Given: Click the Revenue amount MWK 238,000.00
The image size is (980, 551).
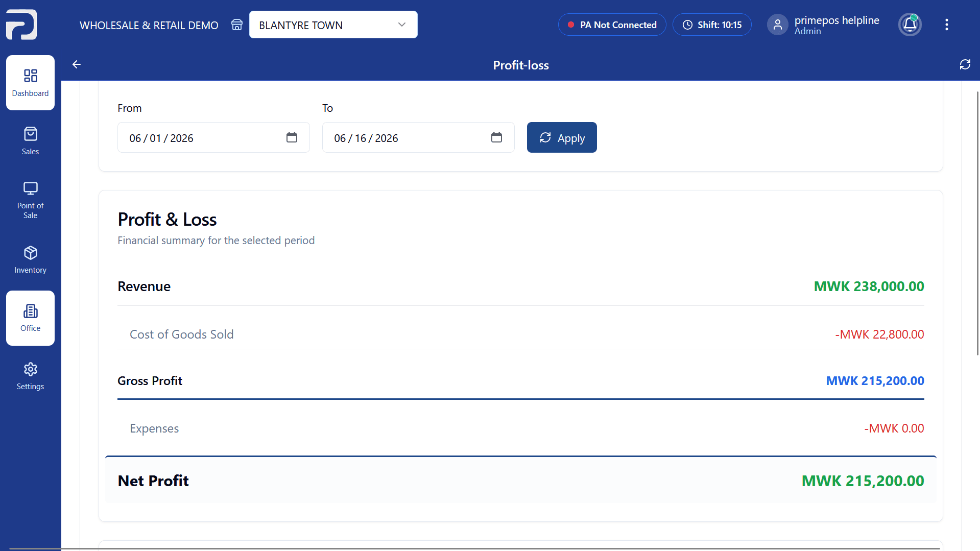Looking at the screenshot, I should [x=869, y=286].
